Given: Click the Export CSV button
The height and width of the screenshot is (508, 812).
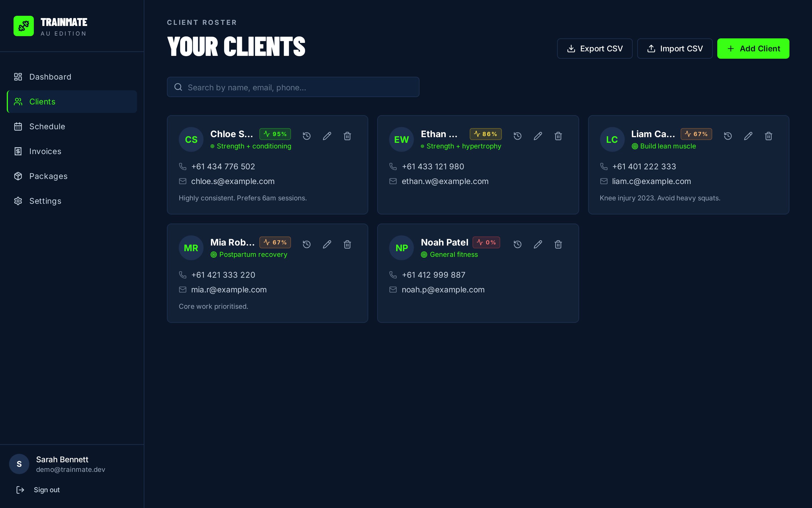Looking at the screenshot, I should coord(595,48).
